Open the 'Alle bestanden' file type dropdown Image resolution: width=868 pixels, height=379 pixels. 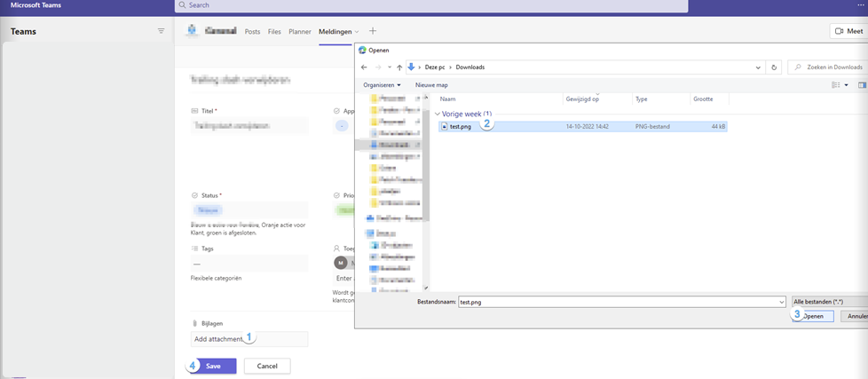pos(829,302)
